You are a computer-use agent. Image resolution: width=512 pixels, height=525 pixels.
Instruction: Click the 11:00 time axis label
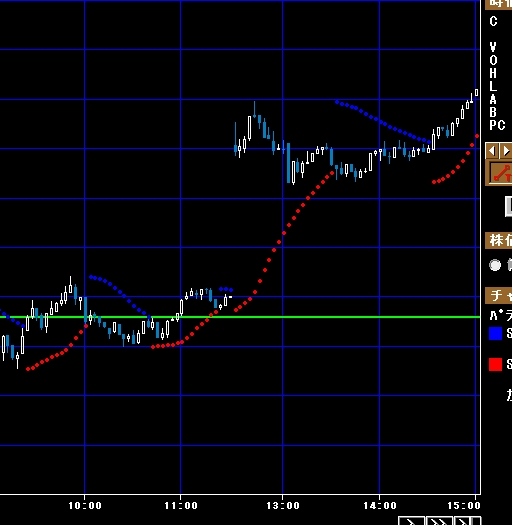(181, 506)
